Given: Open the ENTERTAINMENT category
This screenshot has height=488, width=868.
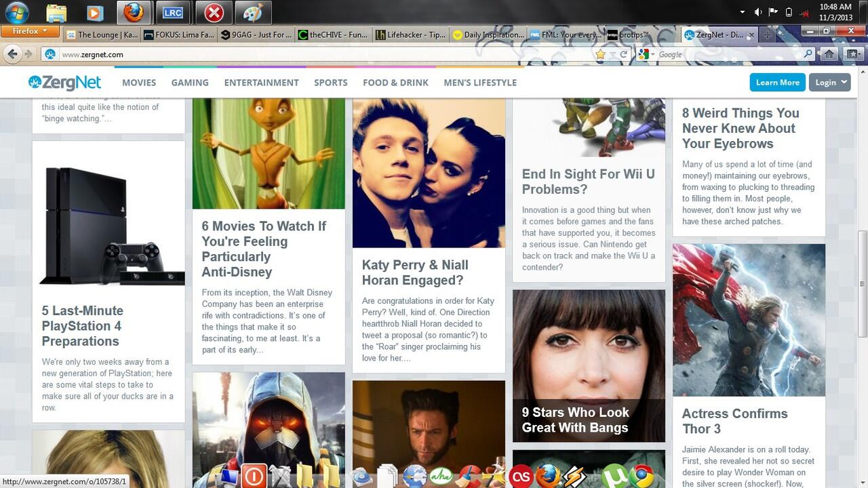Looking at the screenshot, I should pyautogui.click(x=261, y=83).
